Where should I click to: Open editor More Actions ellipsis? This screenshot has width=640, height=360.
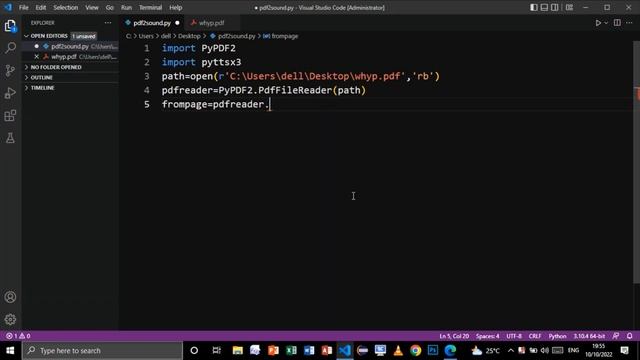(629, 23)
